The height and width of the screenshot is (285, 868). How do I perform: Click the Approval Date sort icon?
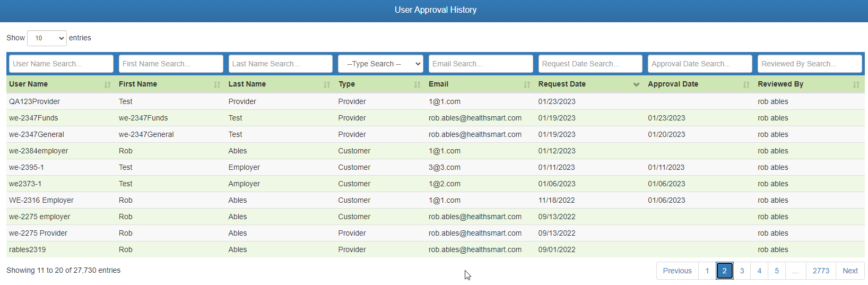click(746, 84)
